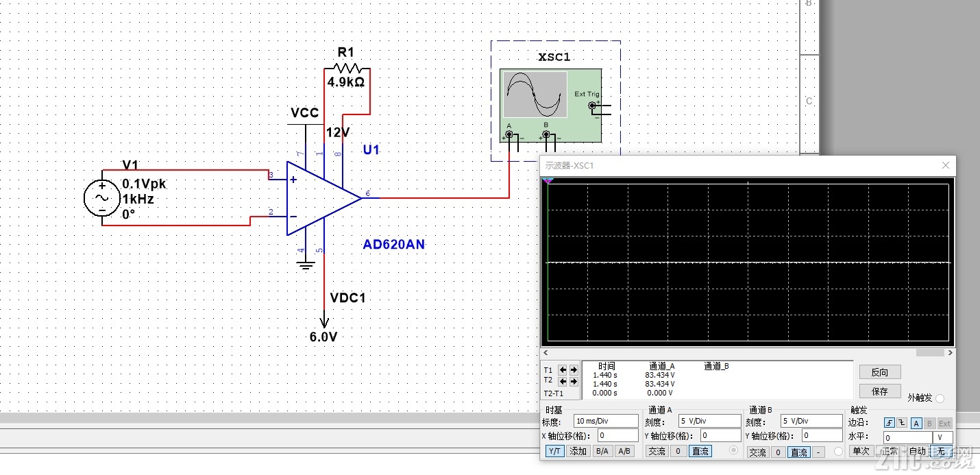Click XSC1 channel A terminal
This screenshot has height=475, width=980.
(509, 135)
